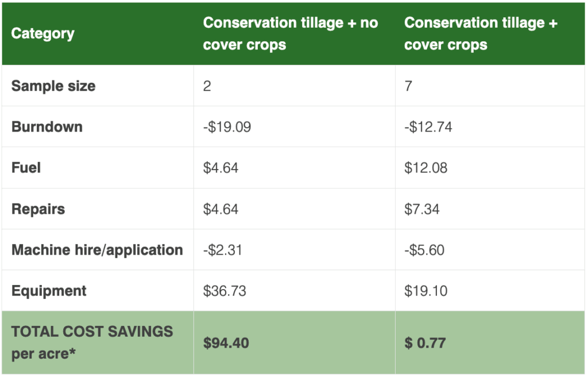Select the $36.73 equipment value
The image size is (588, 377).
[x=225, y=291]
